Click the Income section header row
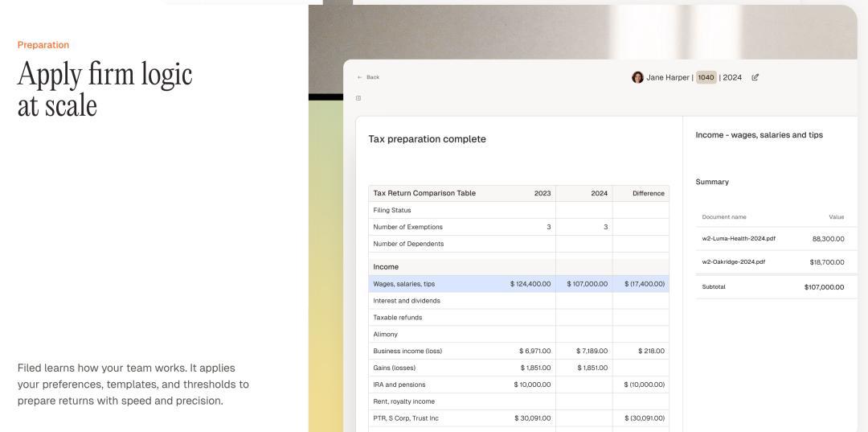Viewport: 868px width, 432px height. 386,267
